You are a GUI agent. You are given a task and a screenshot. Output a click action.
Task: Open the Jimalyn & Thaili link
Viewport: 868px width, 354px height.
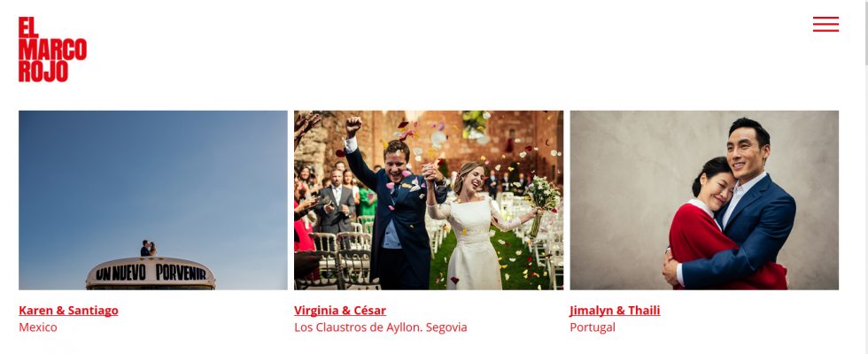click(615, 311)
